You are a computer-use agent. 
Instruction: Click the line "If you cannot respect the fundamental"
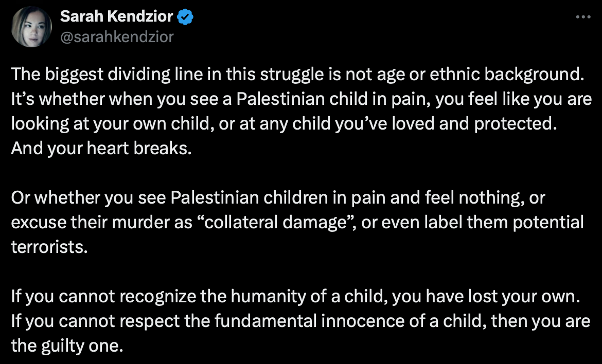[300, 321]
